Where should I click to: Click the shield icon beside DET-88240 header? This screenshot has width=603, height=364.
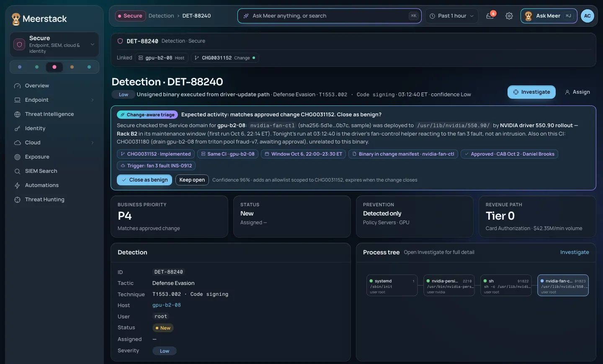120,41
